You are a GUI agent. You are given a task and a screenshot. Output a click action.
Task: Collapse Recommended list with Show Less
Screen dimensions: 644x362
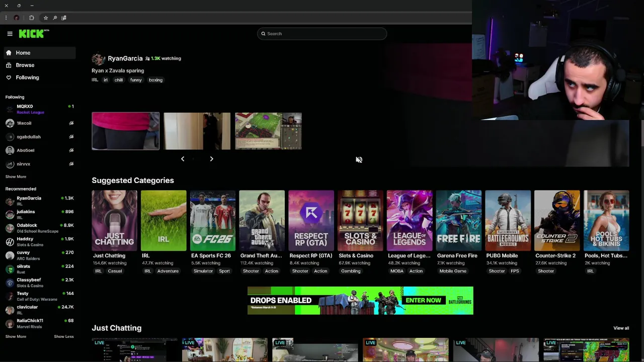click(x=64, y=336)
